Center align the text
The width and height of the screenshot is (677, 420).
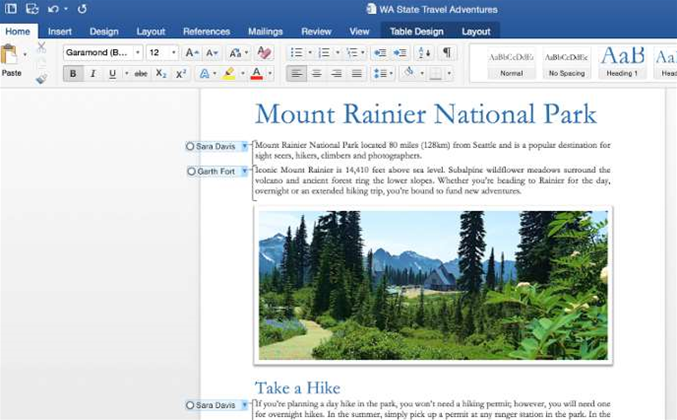(x=316, y=73)
